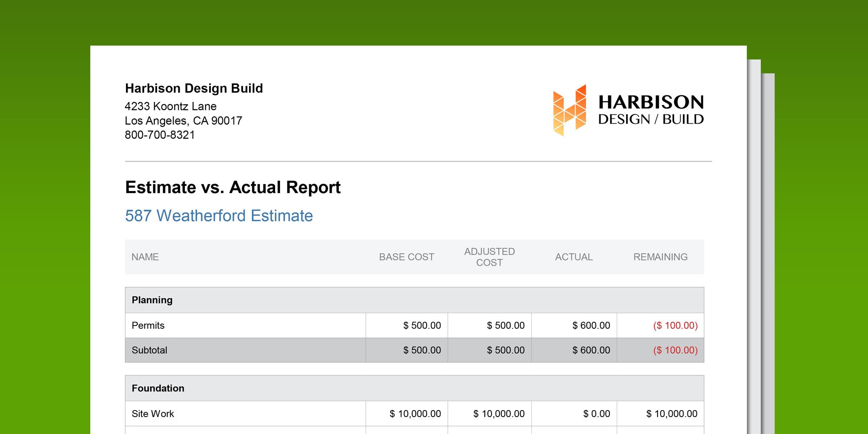868x434 pixels.
Task: Sort by the NAME column header
Action: [145, 257]
